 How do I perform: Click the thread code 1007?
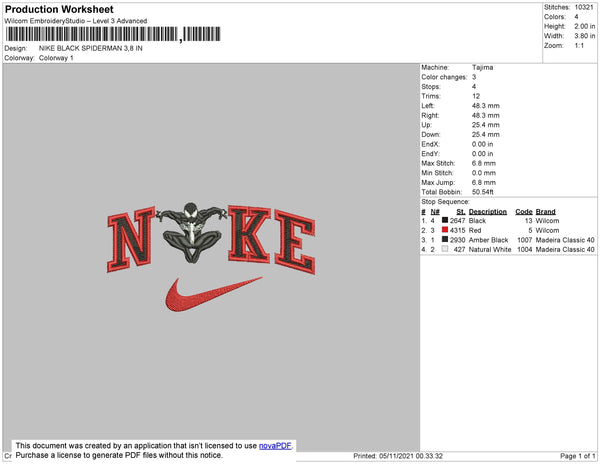point(525,240)
